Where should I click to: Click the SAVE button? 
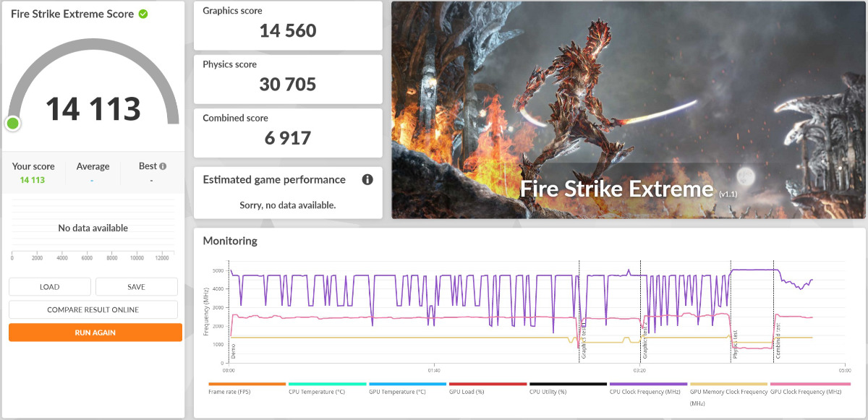137,287
